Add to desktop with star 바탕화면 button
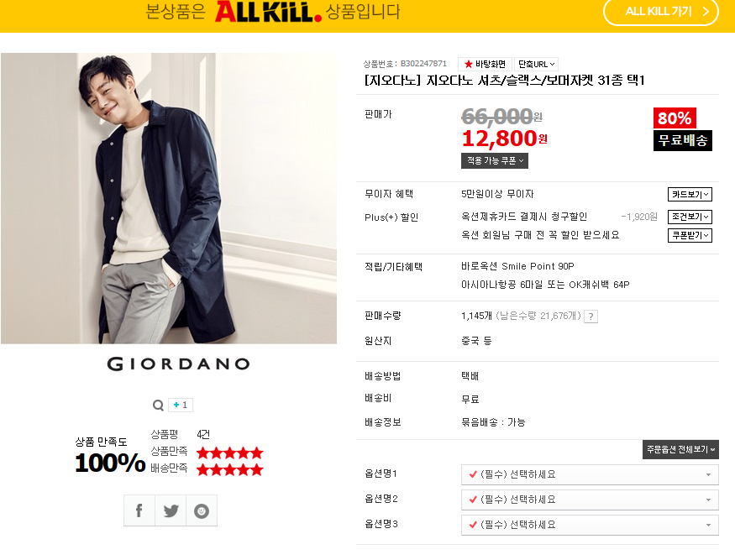Screen dimensions: 735x560 485,64
